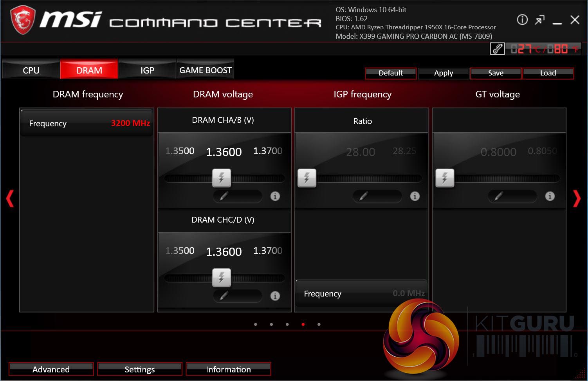Select the 0.8050 GT voltage value
Screen dimensions: 588x381
click(542, 151)
